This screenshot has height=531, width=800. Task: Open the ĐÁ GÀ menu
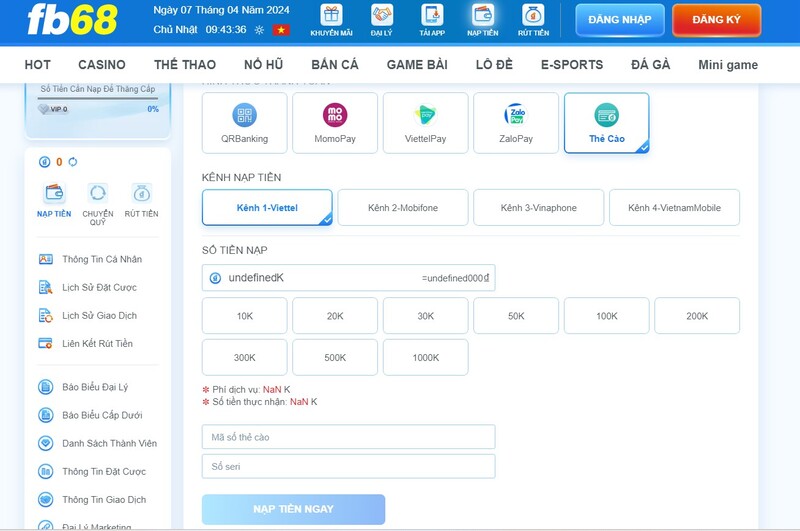tap(651, 65)
